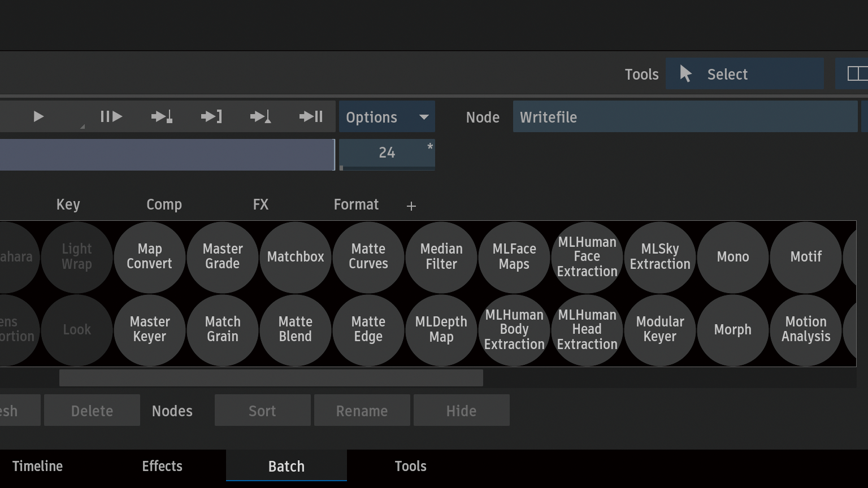Add the Matchbox node

point(296,257)
